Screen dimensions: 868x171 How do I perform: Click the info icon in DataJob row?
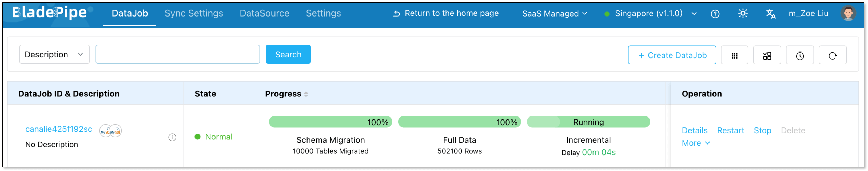pyautogui.click(x=172, y=137)
